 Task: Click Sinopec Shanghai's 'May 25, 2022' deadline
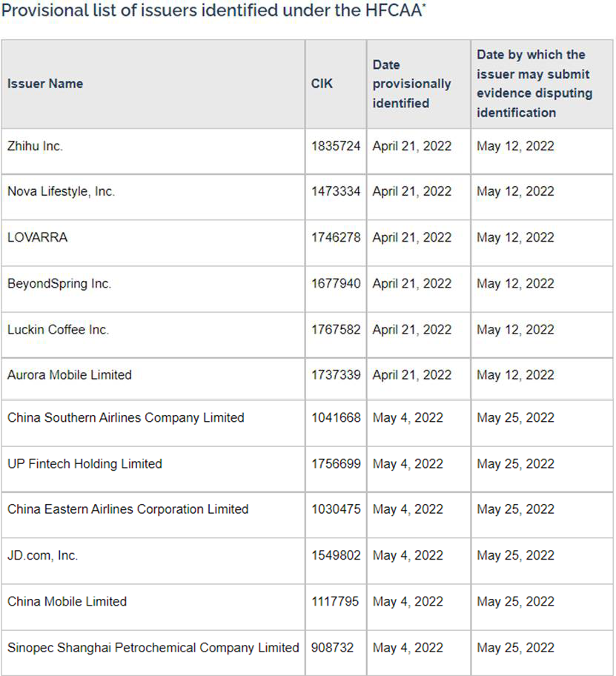[516, 648]
